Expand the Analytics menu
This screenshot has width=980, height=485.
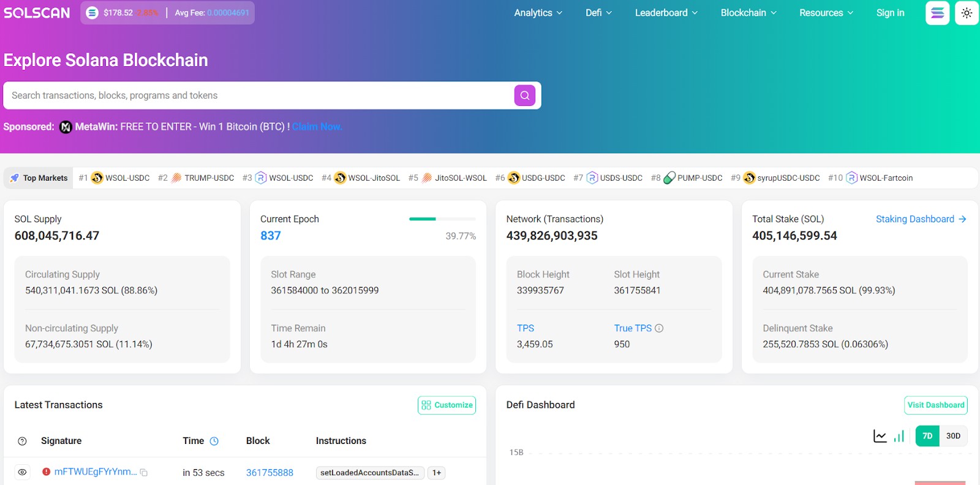(538, 13)
